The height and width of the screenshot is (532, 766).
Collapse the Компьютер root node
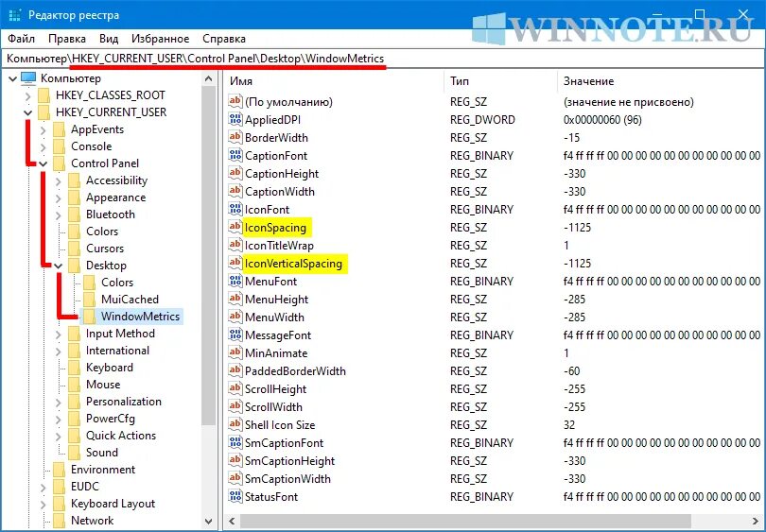(x=12, y=78)
